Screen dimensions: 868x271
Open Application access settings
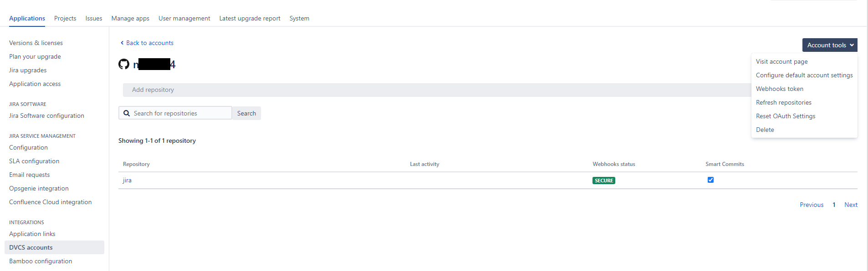click(35, 84)
